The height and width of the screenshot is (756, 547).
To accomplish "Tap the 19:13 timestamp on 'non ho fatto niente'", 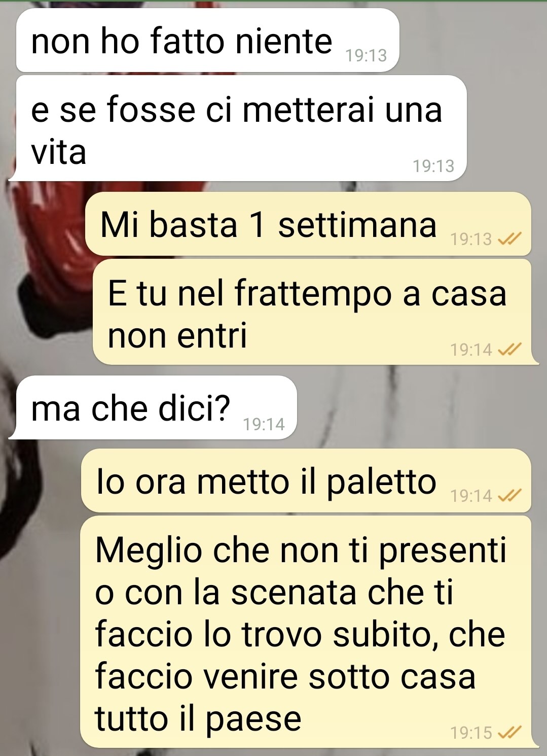I will [366, 55].
